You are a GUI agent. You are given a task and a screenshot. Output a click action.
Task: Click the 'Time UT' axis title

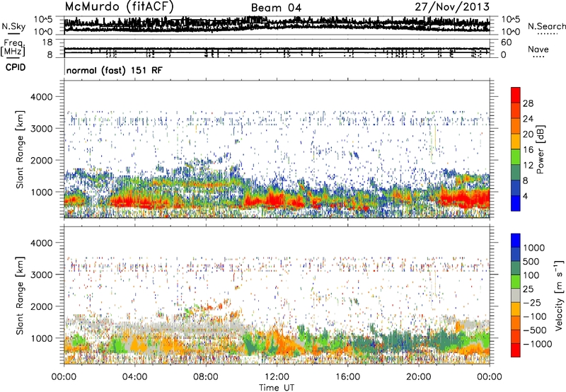[x=277, y=388]
